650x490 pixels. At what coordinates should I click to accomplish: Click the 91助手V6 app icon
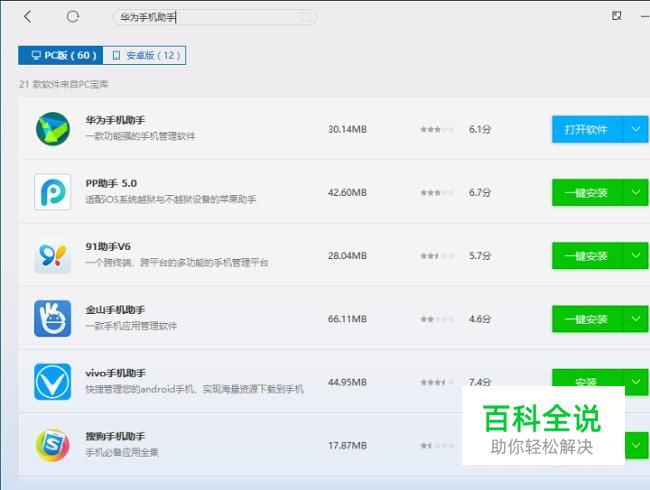pyautogui.click(x=53, y=256)
